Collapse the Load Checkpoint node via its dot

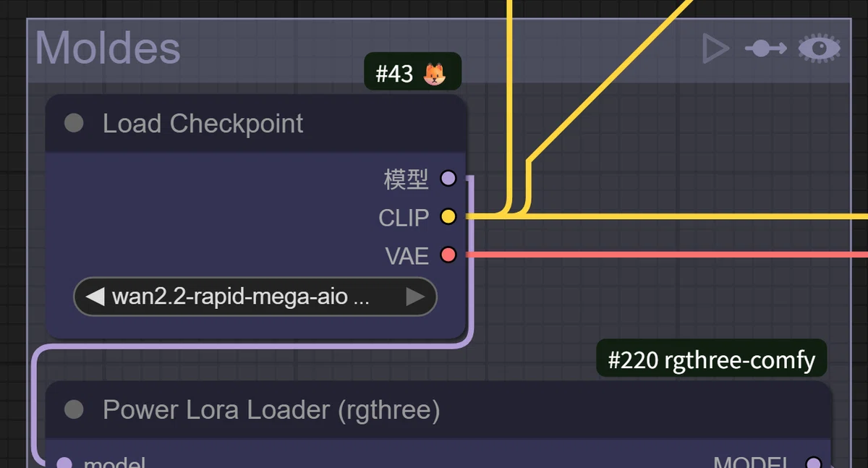click(74, 123)
